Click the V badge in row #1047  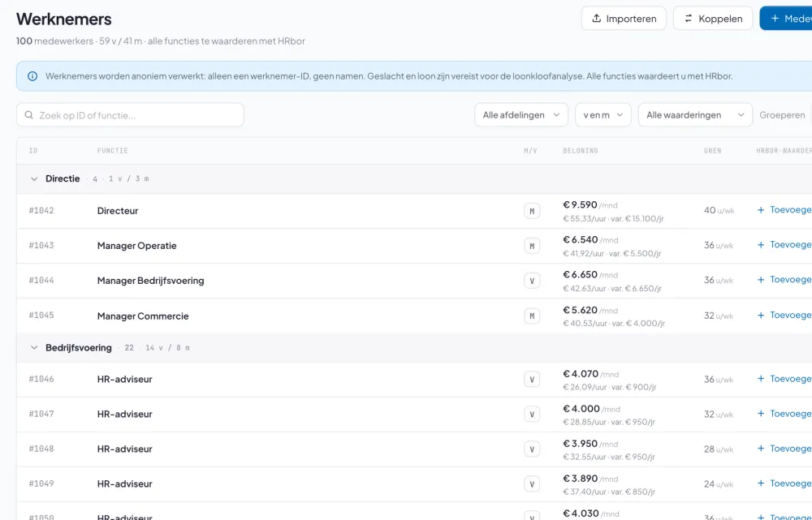click(532, 414)
